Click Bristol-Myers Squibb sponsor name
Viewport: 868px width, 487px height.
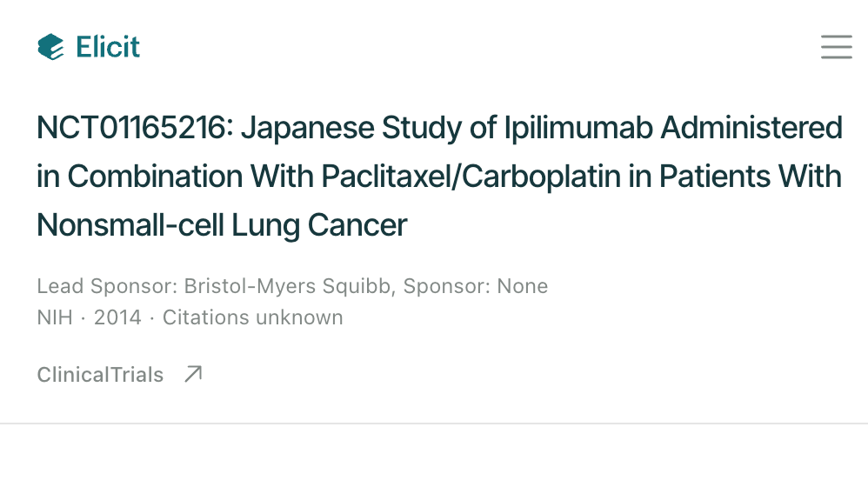pos(287,286)
